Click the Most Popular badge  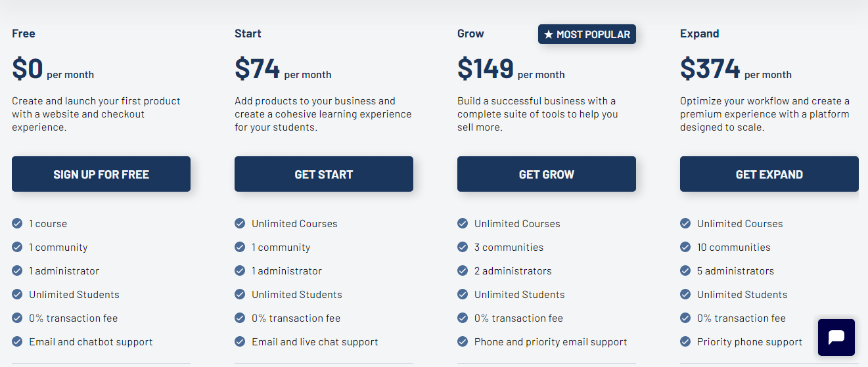tap(587, 35)
